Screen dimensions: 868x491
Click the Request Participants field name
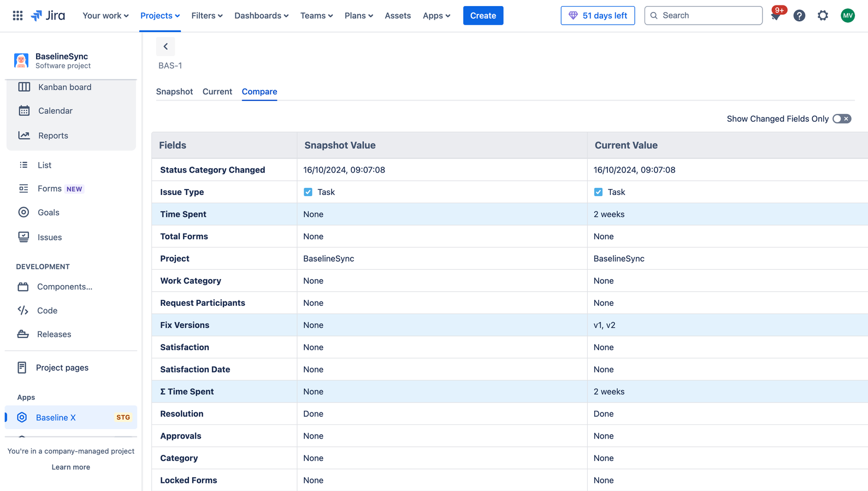click(x=203, y=303)
